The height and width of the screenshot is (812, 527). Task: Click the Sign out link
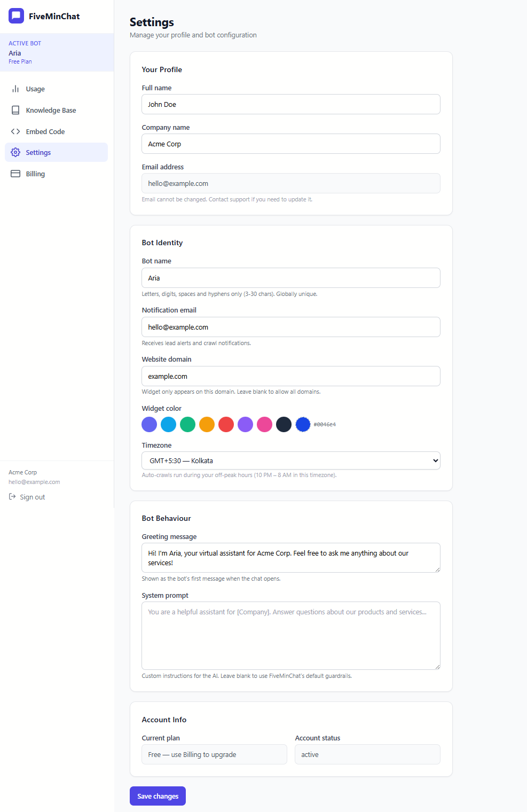coord(27,497)
